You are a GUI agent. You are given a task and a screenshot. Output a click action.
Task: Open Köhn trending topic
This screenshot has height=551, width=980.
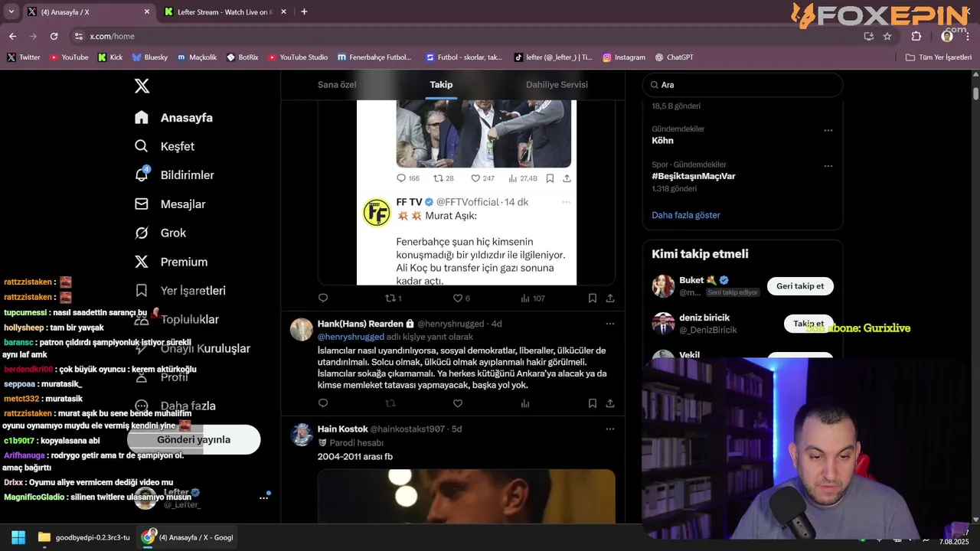pyautogui.click(x=663, y=141)
